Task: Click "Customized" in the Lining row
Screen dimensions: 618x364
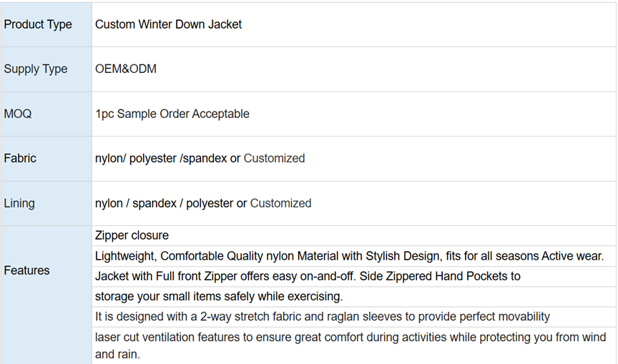Action: coord(280,203)
